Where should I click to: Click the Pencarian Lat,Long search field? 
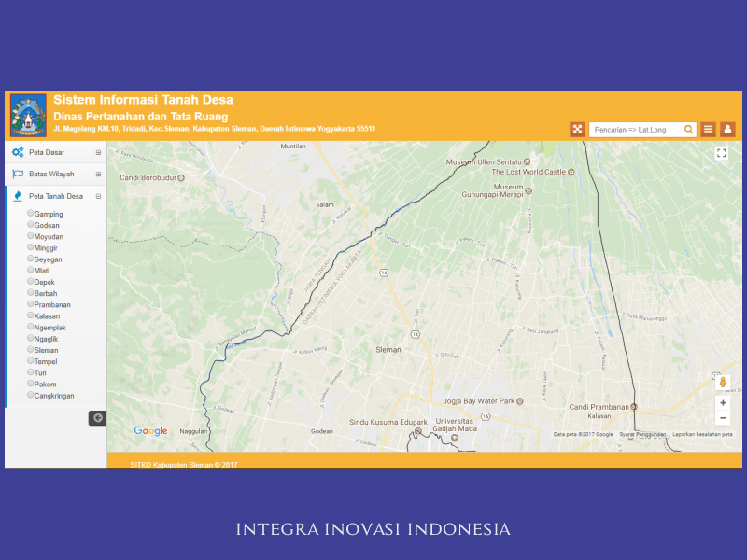637,130
